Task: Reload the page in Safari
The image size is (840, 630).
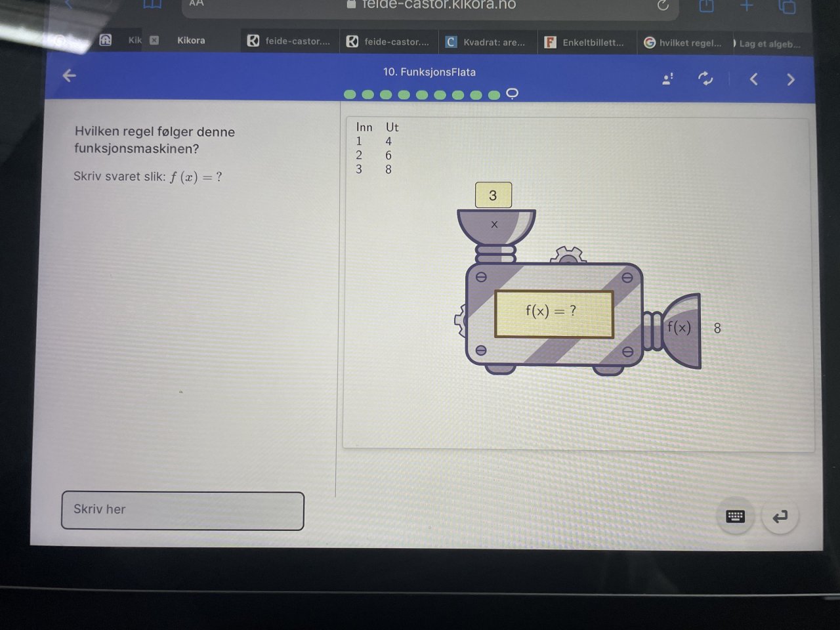Action: coord(663,5)
